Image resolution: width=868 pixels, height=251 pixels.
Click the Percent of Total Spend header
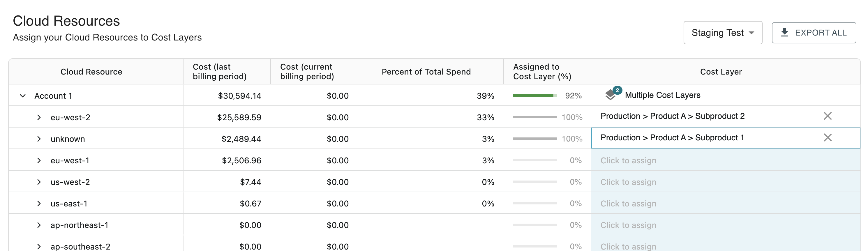426,72
